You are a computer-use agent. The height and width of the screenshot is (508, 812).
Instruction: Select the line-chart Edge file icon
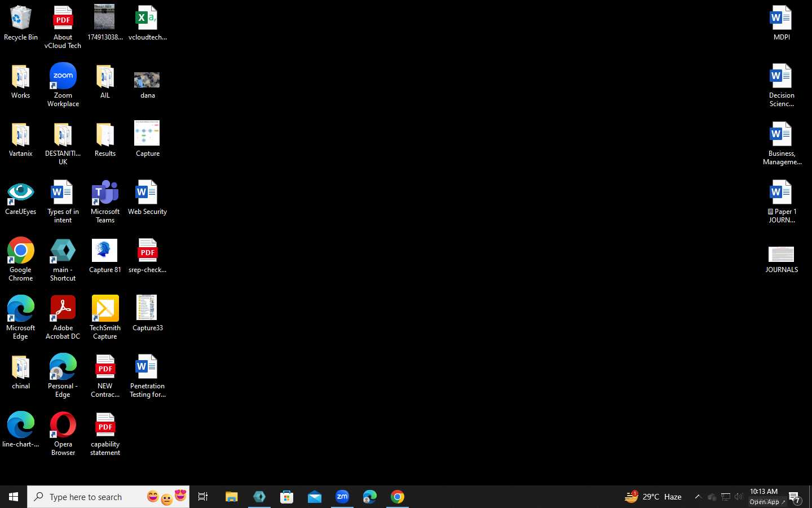(21, 430)
